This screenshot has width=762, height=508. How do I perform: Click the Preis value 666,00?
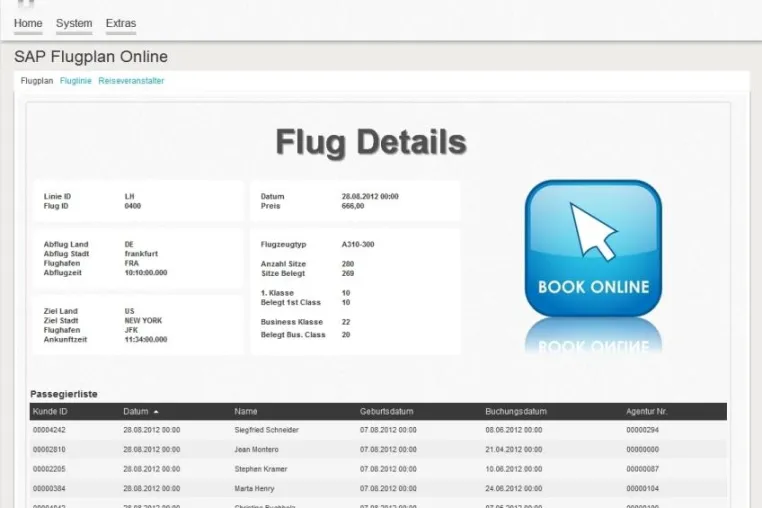353,206
